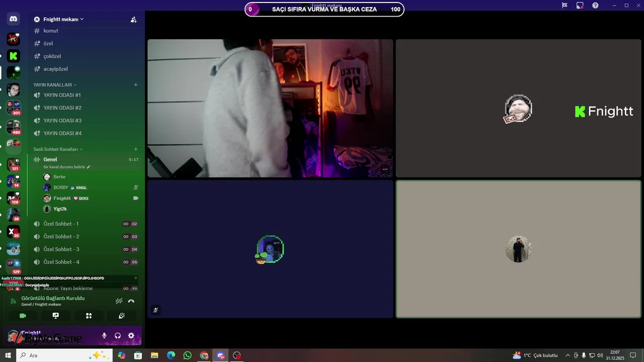
Task: Open server icon with 301 badge
Action: coord(14,107)
